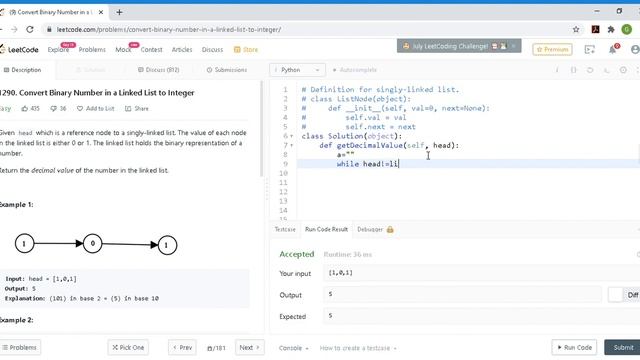Open the browser extensions puzzle icon
The height and width of the screenshot is (360, 640).
pyautogui.click(x=611, y=29)
